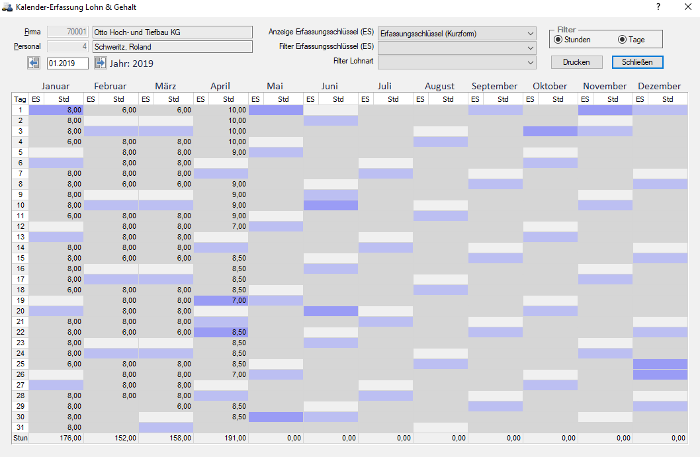Screen dimensions: 700x457
Task: Go to previous month with left arrow icon
Action: tap(33, 63)
